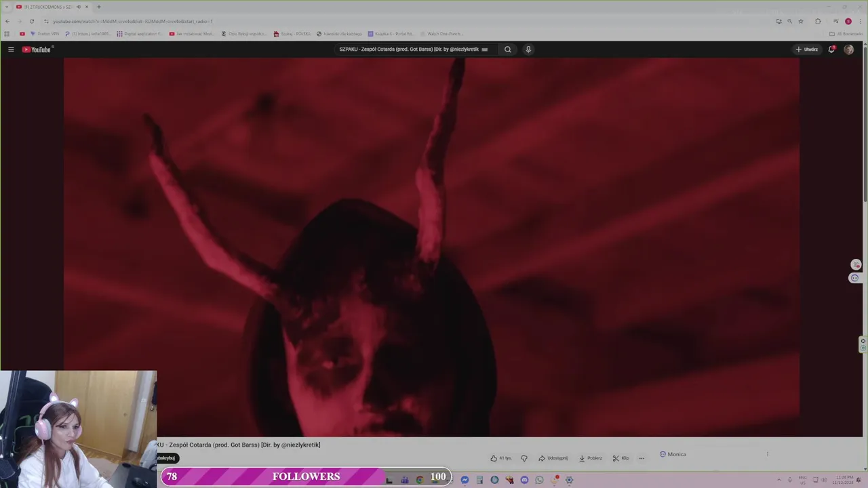The image size is (868, 488).
Task: Close the YouTube browser tab
Action: pyautogui.click(x=87, y=7)
